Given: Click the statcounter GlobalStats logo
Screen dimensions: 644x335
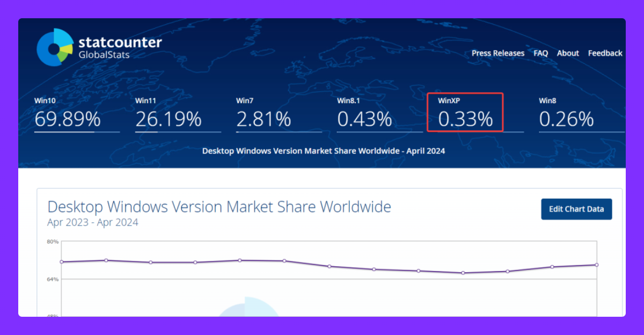Looking at the screenshot, I should pyautogui.click(x=99, y=47).
